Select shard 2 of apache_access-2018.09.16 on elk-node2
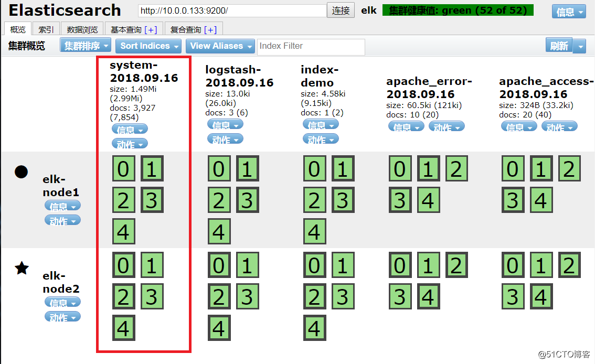595x364 pixels. 570,265
